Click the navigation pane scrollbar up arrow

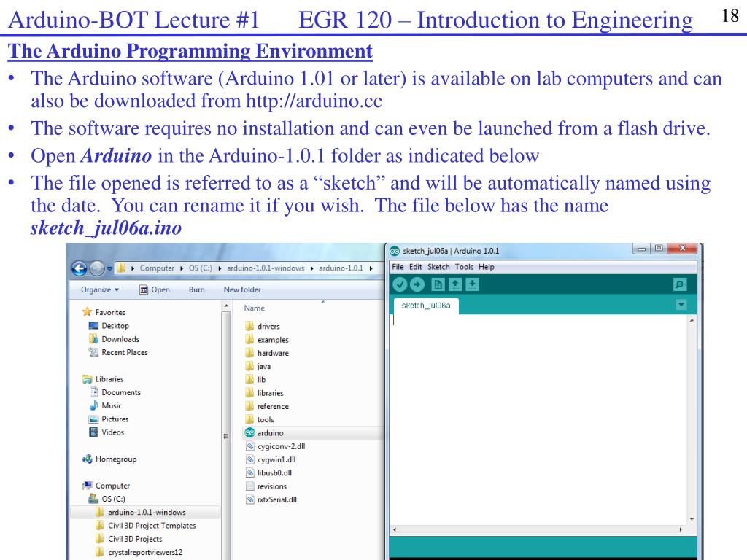(226, 306)
